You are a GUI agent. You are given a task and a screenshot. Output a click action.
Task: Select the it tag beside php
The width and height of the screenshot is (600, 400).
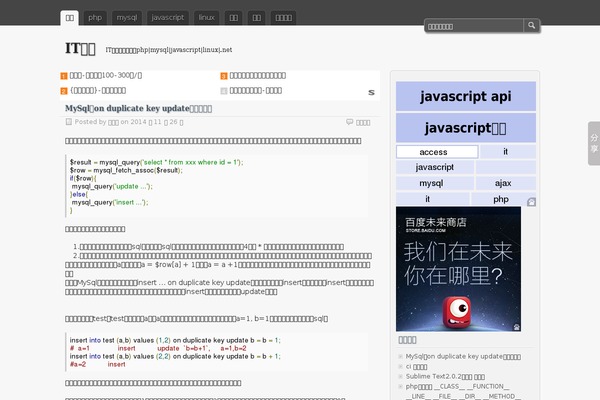432,199
